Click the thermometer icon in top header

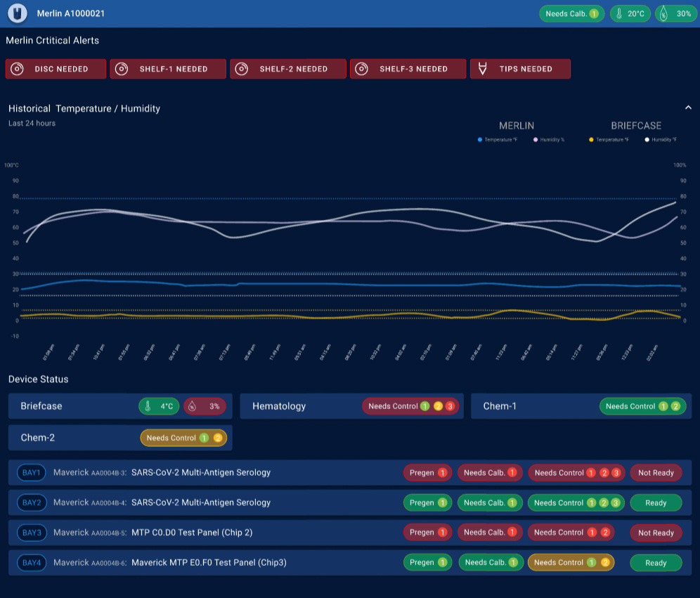(x=619, y=14)
